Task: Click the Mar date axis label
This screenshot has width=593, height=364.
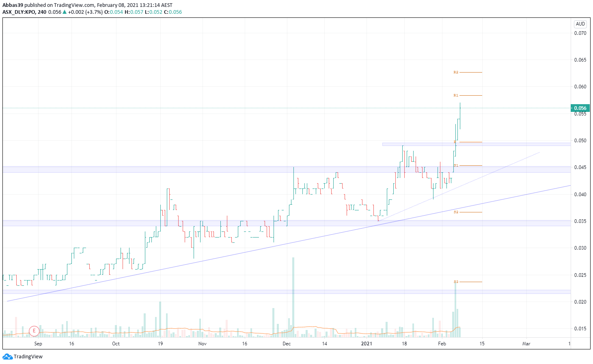Action: (526, 344)
